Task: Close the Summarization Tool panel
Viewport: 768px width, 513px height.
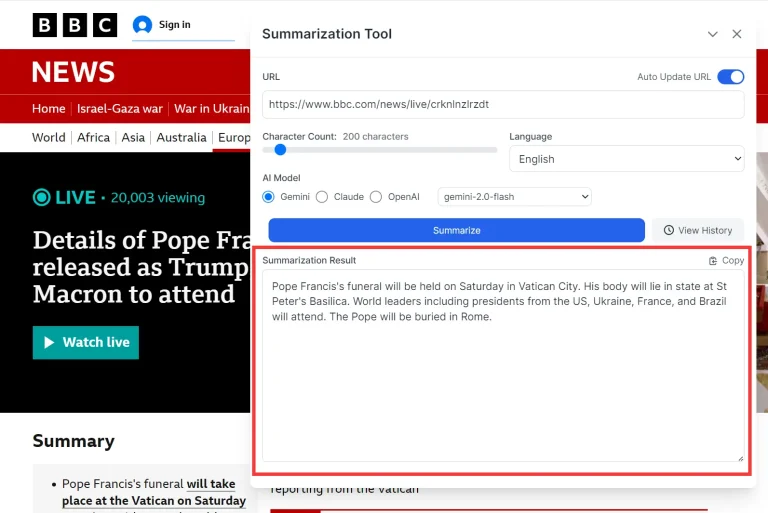Action: [x=737, y=34]
